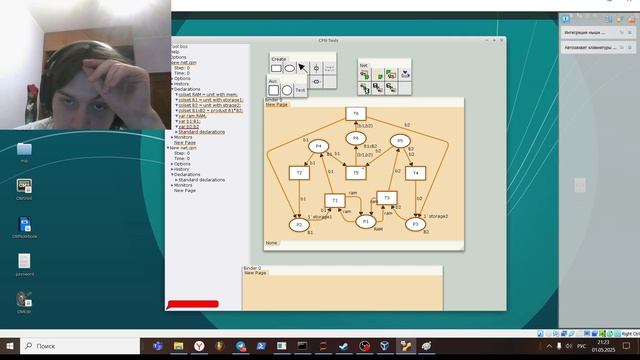The width and height of the screenshot is (640, 360).
Task: Click the None status label in binder
Action: [x=271, y=243]
